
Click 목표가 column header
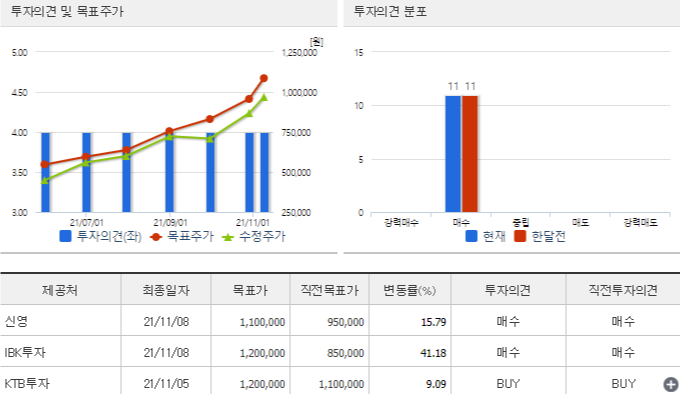(250, 290)
